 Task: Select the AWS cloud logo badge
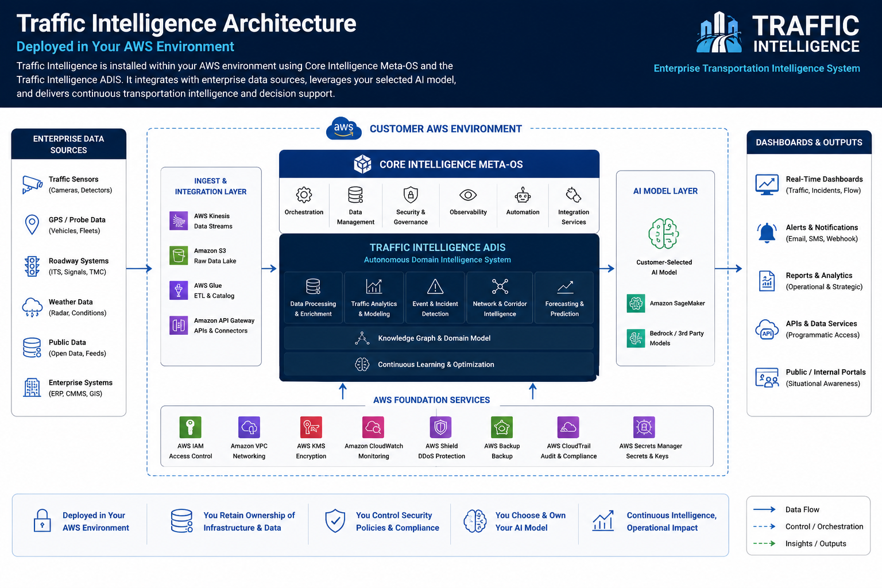point(343,129)
